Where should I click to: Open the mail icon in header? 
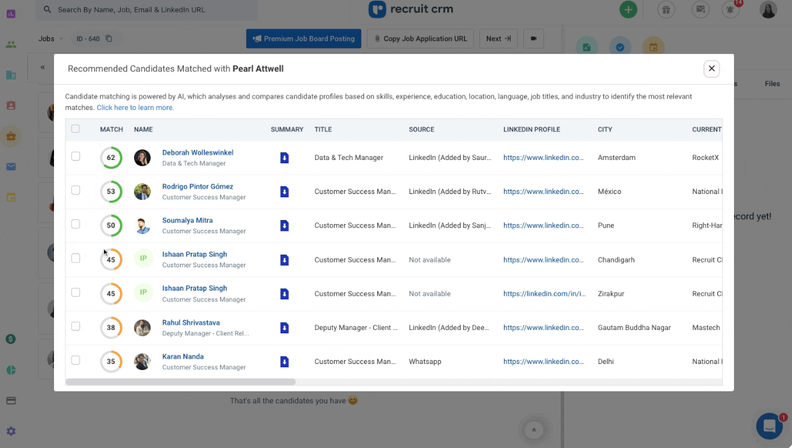click(700, 10)
